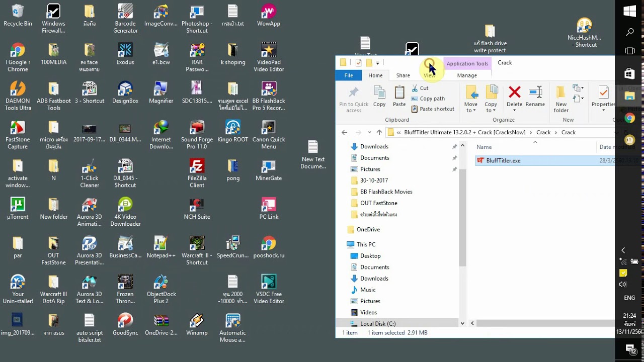The image size is (644, 362).
Task: Open the File tab
Action: (x=349, y=75)
